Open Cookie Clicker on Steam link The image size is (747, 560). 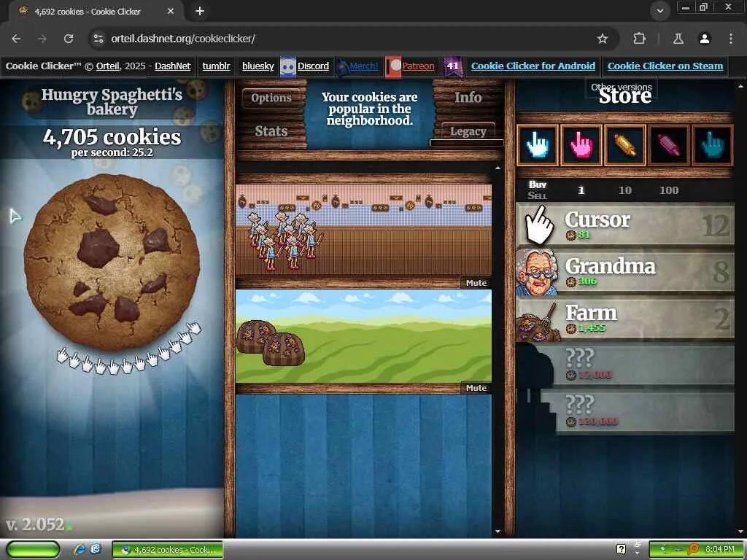(x=665, y=66)
